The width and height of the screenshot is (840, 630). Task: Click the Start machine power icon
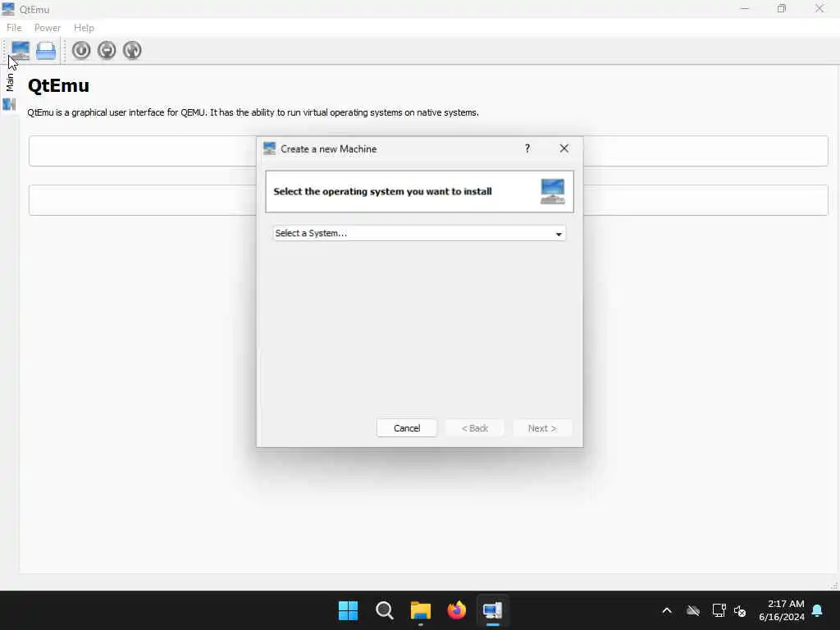click(x=81, y=50)
